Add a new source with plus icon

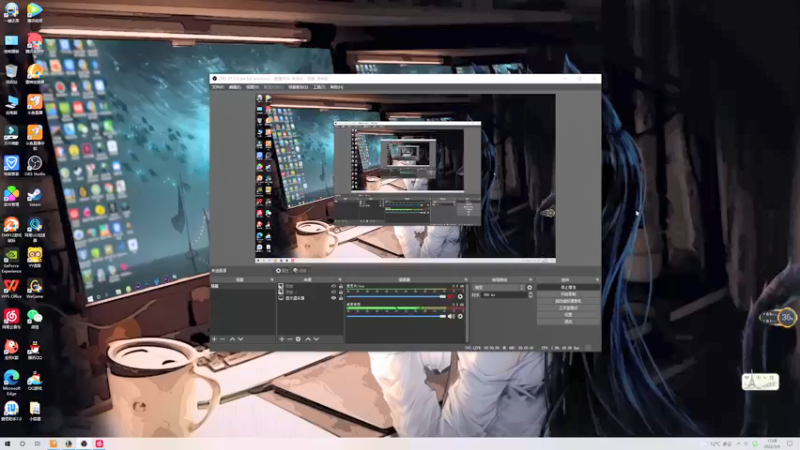pyautogui.click(x=282, y=339)
